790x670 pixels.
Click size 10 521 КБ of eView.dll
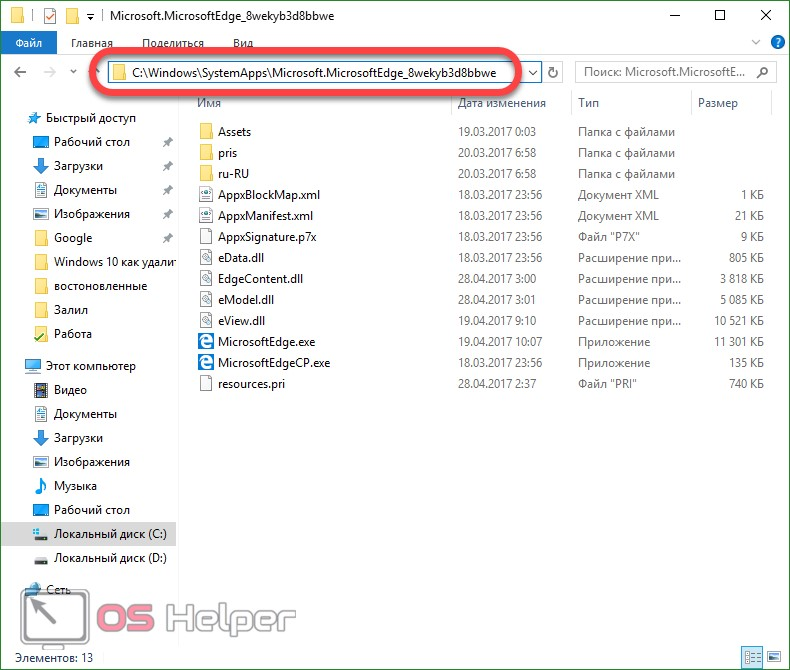(x=739, y=321)
